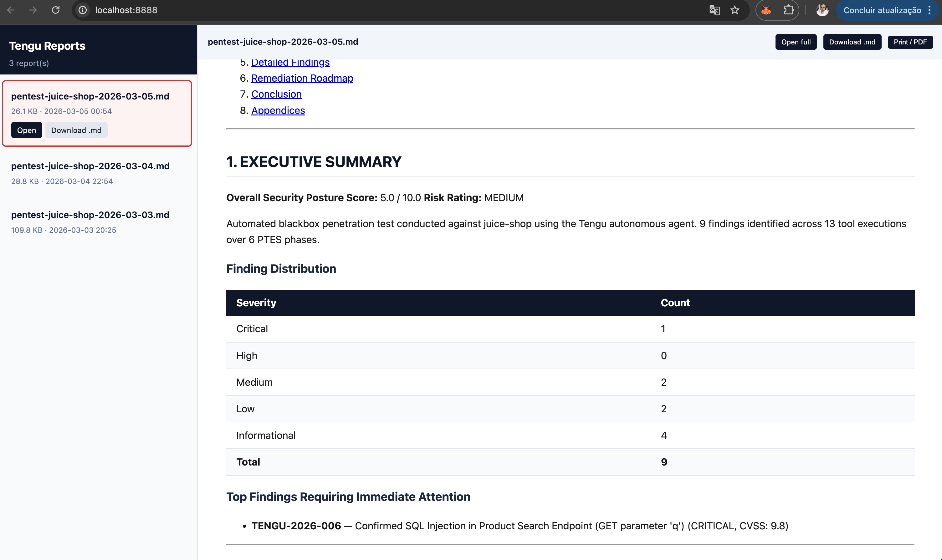Image resolution: width=942 pixels, height=560 pixels.
Task: Click the total count value 9
Action: [664, 462]
